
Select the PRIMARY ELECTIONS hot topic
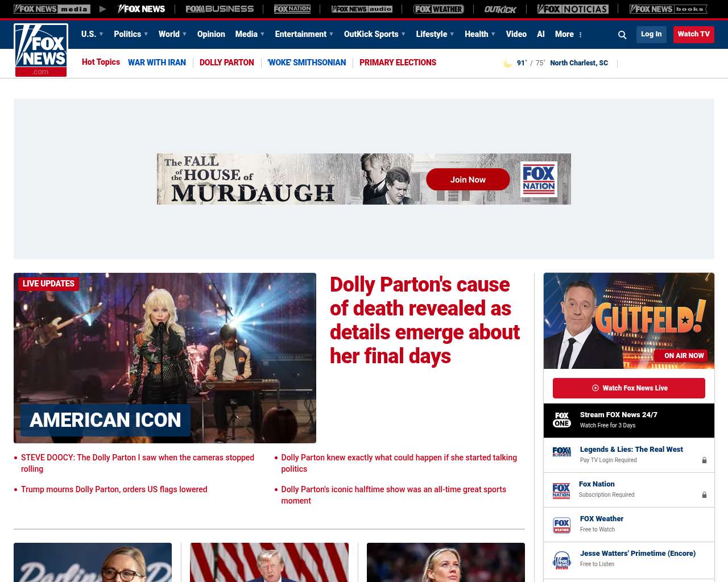(398, 63)
